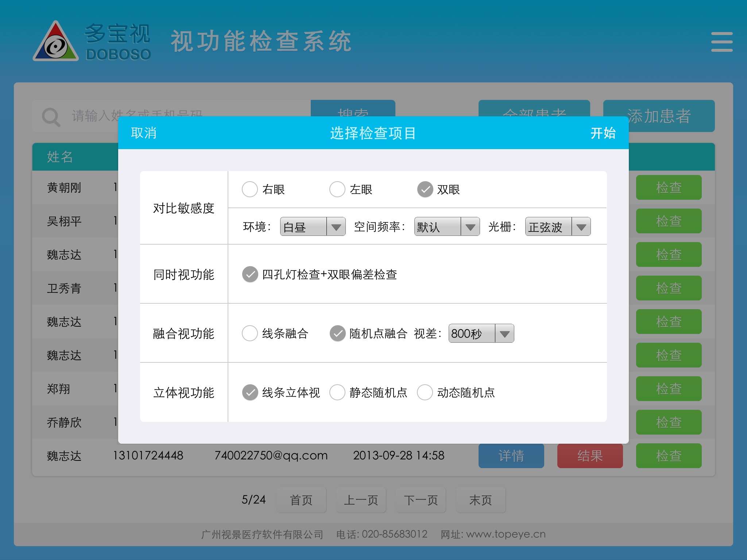Click 全部患者 button

[x=534, y=108]
